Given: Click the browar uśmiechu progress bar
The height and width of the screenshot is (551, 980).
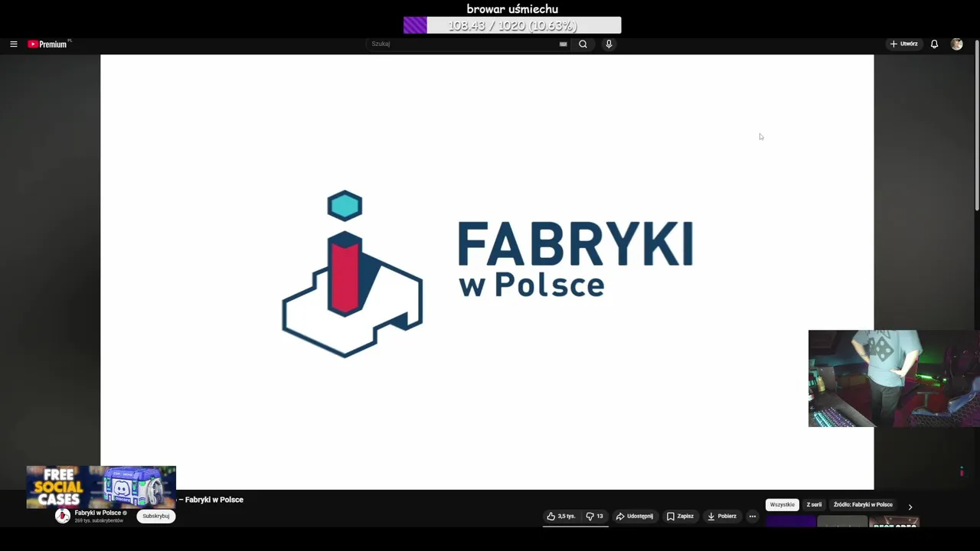Looking at the screenshot, I should pyautogui.click(x=512, y=25).
